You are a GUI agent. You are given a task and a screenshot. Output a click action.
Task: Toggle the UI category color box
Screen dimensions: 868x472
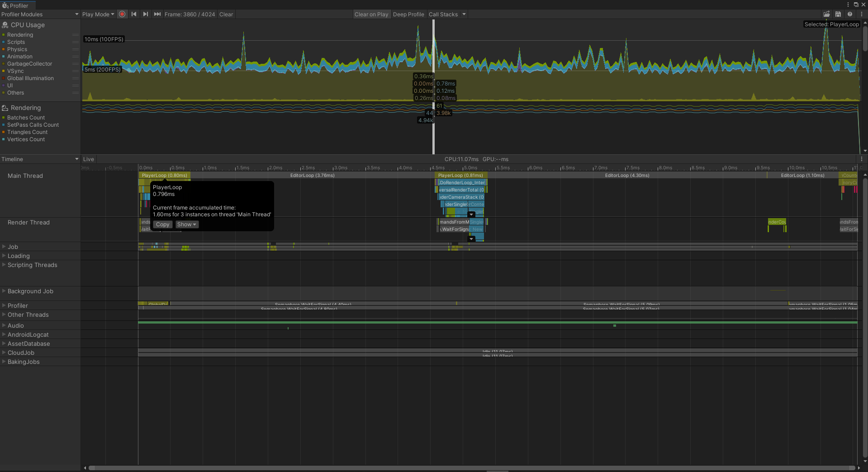point(4,86)
